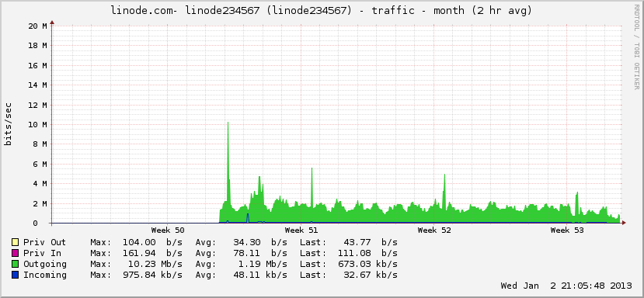The image size is (644, 298).
Task: Click the magenta Priv In legend swatch
Action: pyautogui.click(x=16, y=253)
